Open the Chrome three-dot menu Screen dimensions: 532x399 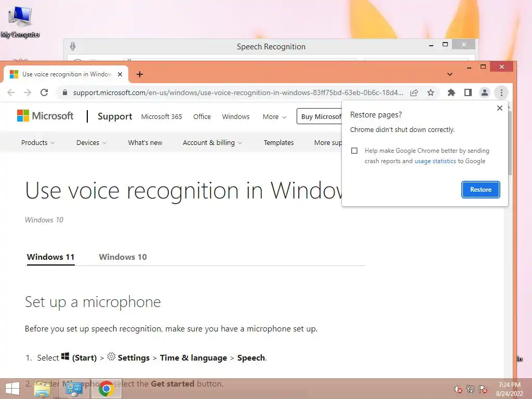point(501,92)
